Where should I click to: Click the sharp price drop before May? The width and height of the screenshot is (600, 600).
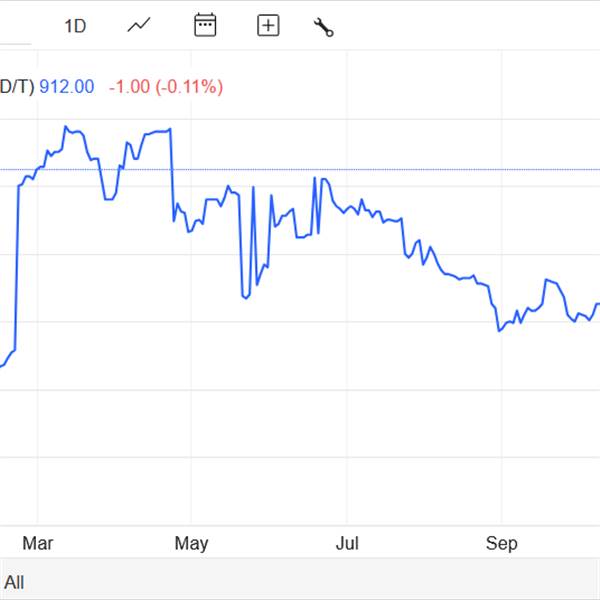(173, 178)
